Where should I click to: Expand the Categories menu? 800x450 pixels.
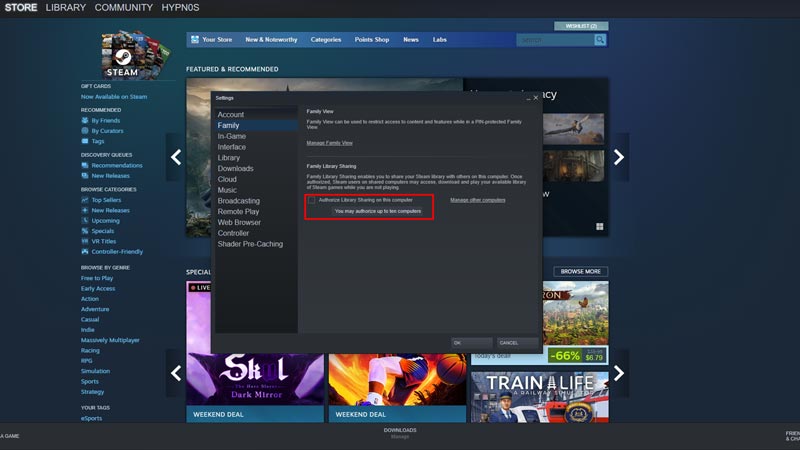click(x=326, y=40)
